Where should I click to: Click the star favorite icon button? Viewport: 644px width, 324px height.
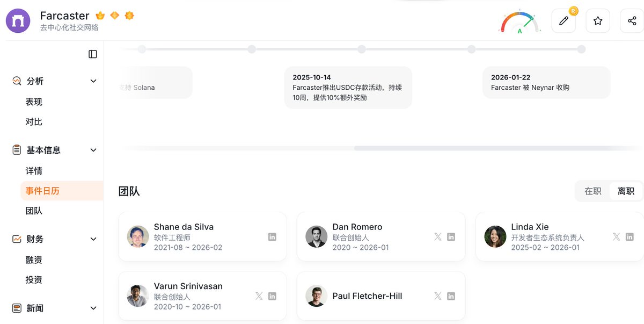click(x=598, y=21)
